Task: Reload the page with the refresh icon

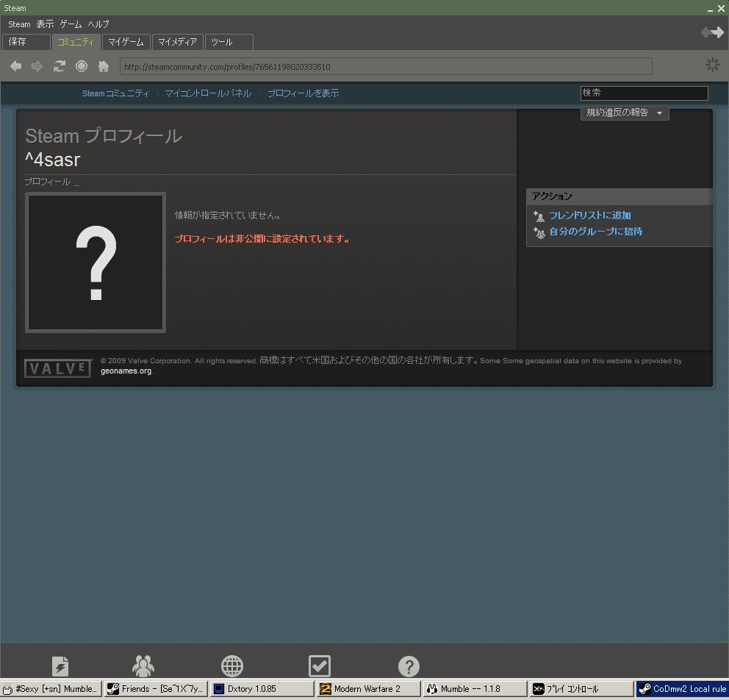Action: 59,66
